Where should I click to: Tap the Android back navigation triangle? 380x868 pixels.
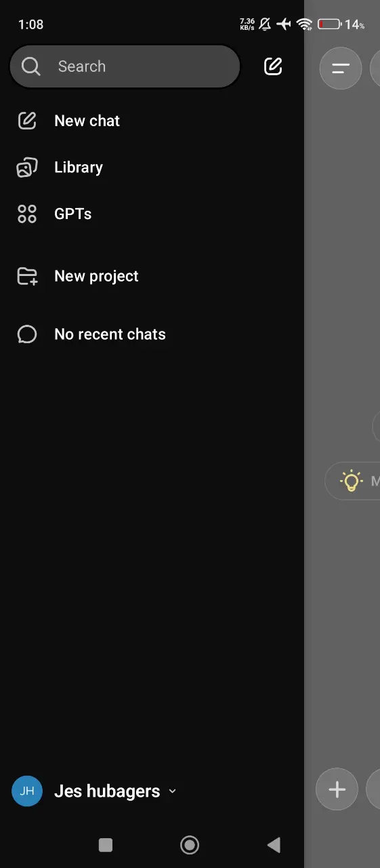tap(274, 844)
